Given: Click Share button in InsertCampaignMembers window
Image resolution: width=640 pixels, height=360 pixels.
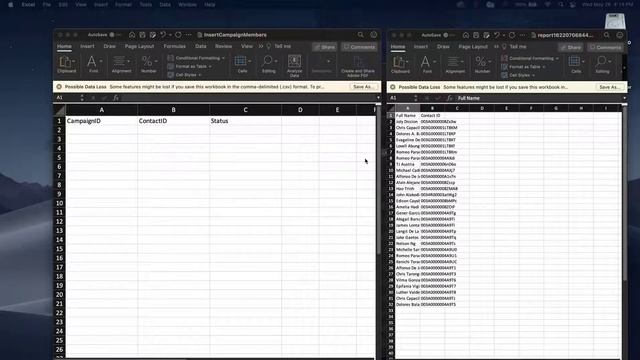Looking at the screenshot, I should pyautogui.click(x=324, y=47).
